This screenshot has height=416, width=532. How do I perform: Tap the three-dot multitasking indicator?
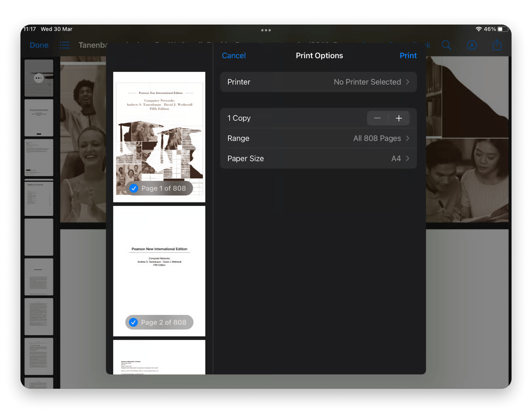pos(266,30)
